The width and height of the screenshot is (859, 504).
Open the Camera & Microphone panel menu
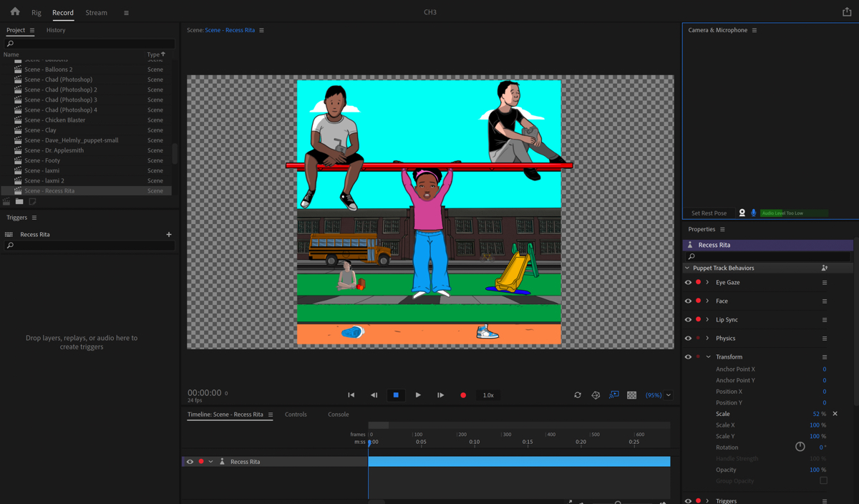click(754, 30)
